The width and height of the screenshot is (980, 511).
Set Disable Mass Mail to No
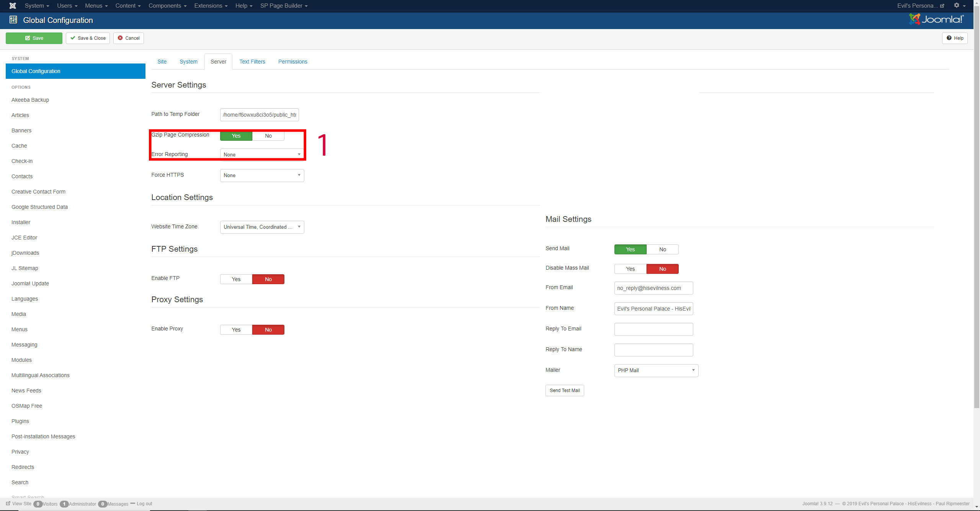click(663, 269)
